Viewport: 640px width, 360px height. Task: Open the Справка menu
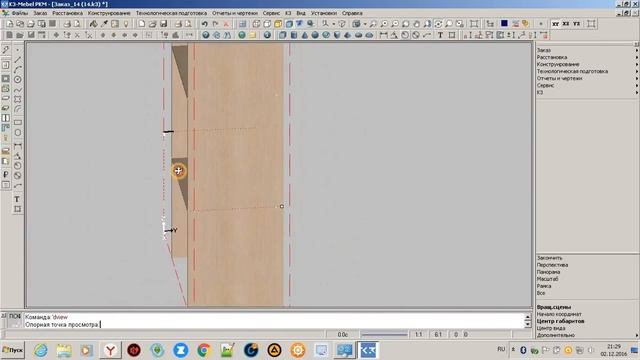tap(352, 13)
